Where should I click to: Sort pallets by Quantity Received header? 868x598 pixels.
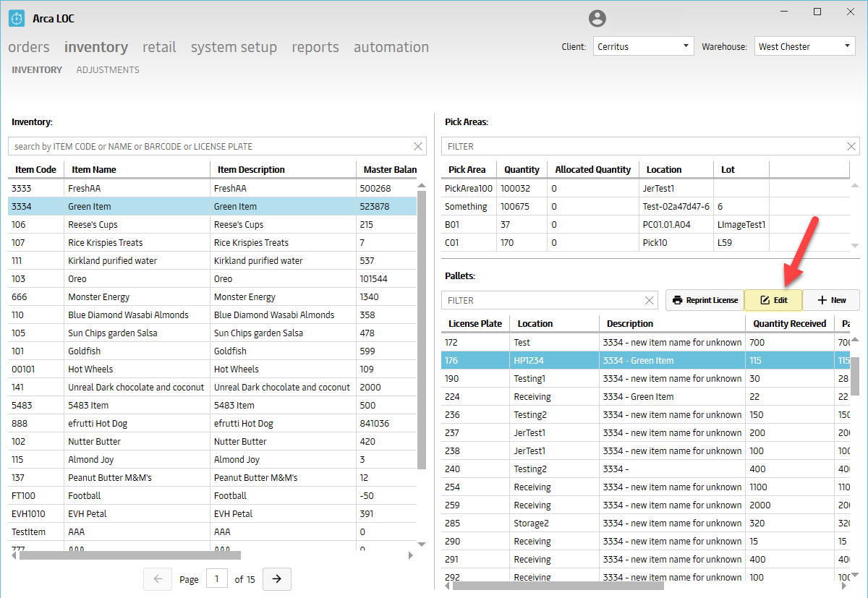[789, 323]
